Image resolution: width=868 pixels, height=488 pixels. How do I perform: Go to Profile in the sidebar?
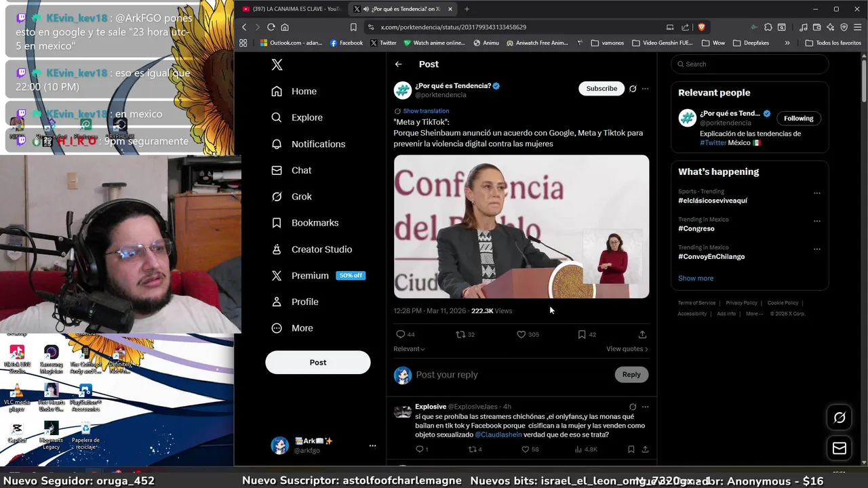tap(295, 302)
